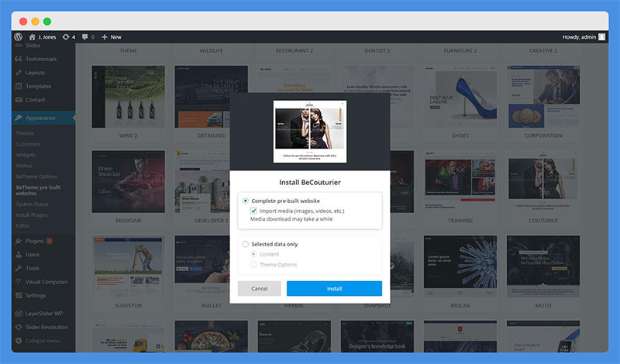The image size is (620, 364).
Task: Click the blue Install button
Action: pos(334,289)
